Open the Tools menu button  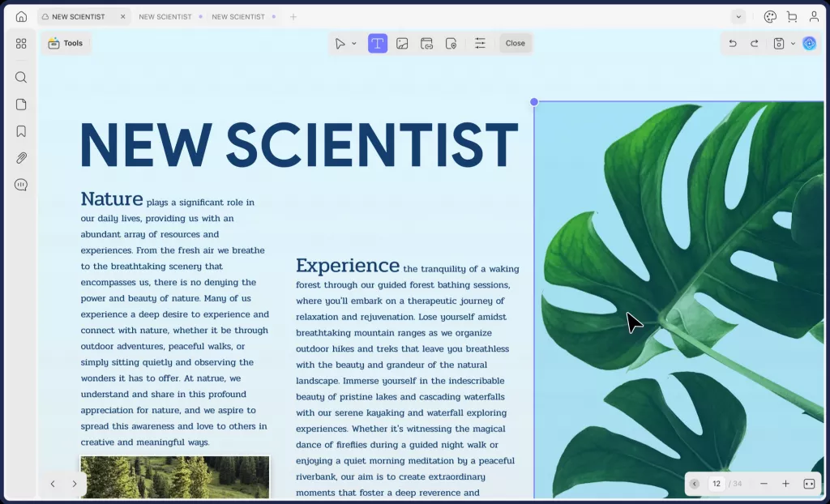point(66,43)
